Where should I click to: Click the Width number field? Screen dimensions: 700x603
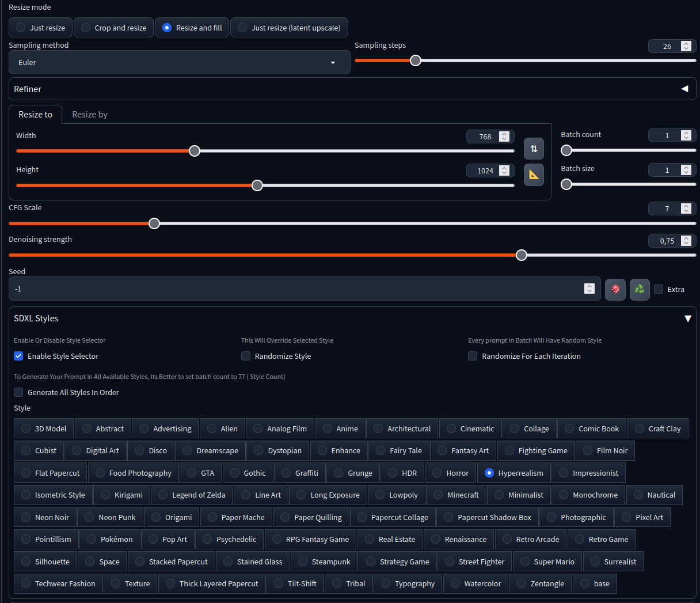pyautogui.click(x=490, y=136)
